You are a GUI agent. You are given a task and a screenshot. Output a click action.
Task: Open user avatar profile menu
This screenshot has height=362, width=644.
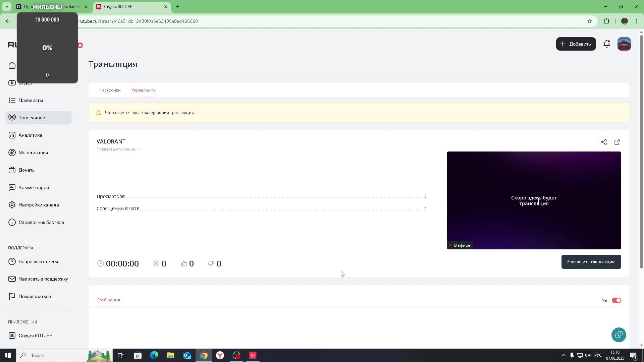(624, 44)
